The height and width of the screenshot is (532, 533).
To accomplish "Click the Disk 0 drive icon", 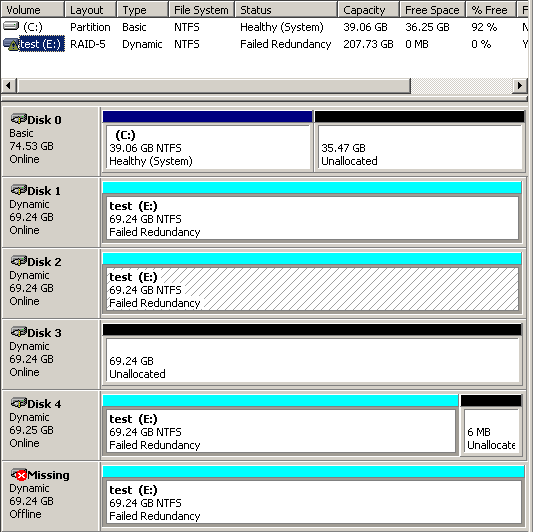I will click(x=18, y=119).
